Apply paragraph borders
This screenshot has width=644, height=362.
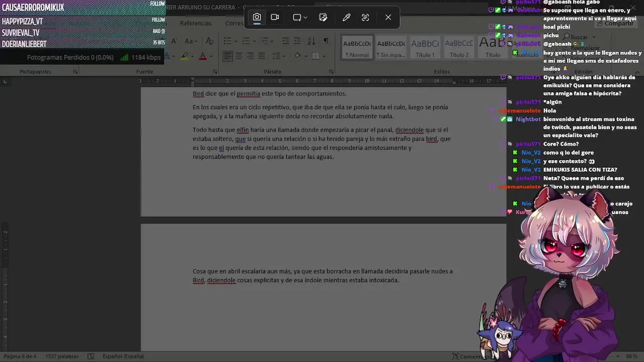[315, 56]
